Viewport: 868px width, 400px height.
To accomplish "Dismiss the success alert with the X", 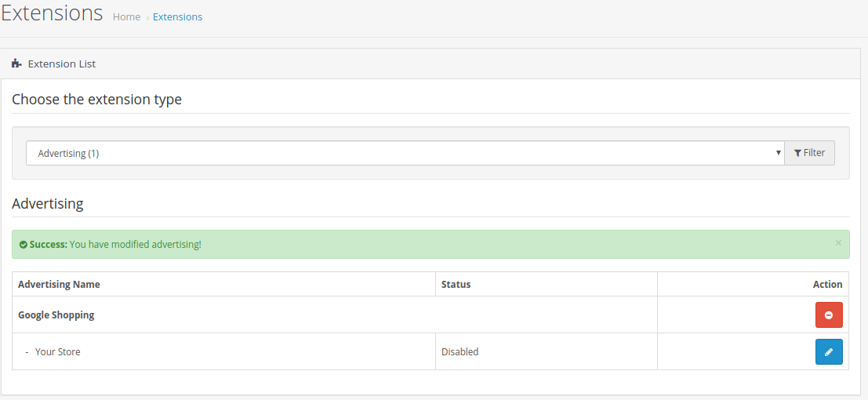I will click(838, 242).
